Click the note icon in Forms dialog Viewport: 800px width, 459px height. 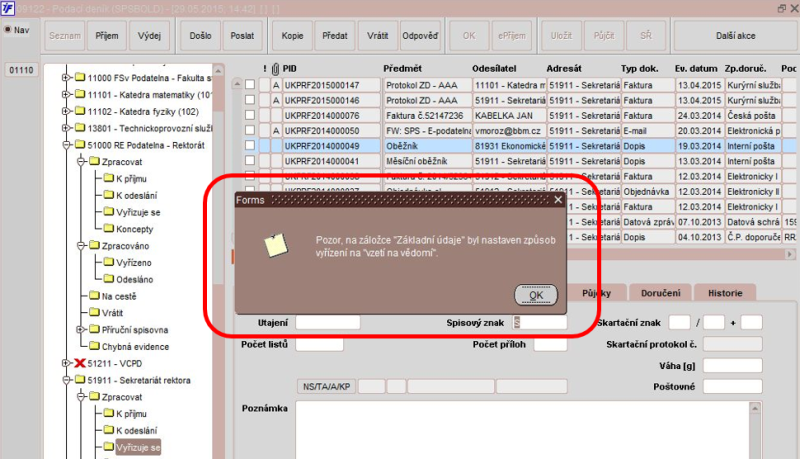coord(276,245)
